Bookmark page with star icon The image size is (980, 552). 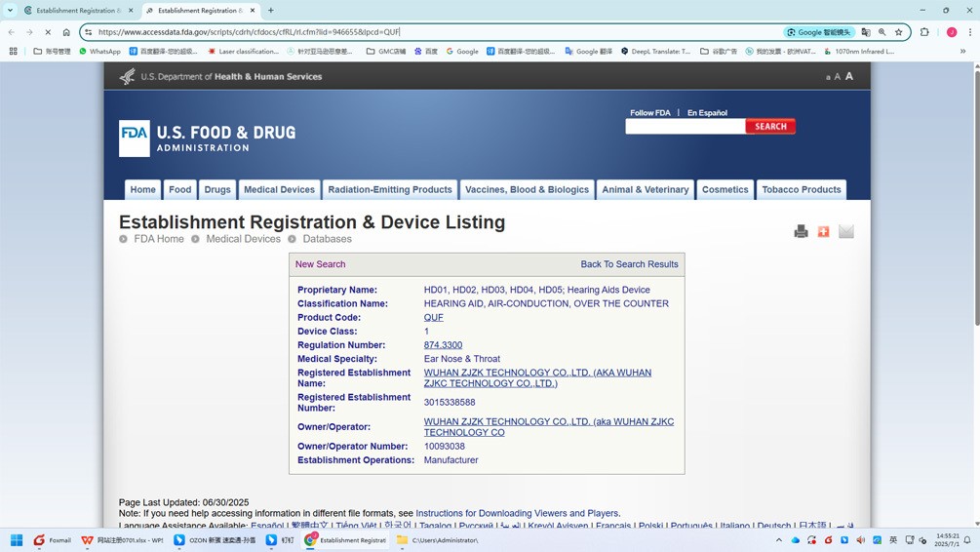(x=899, y=32)
